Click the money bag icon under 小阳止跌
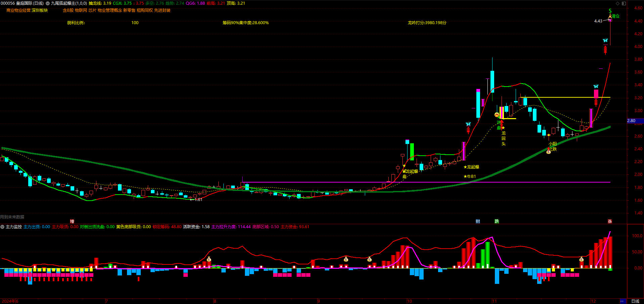644x304 pixels. tap(549, 152)
